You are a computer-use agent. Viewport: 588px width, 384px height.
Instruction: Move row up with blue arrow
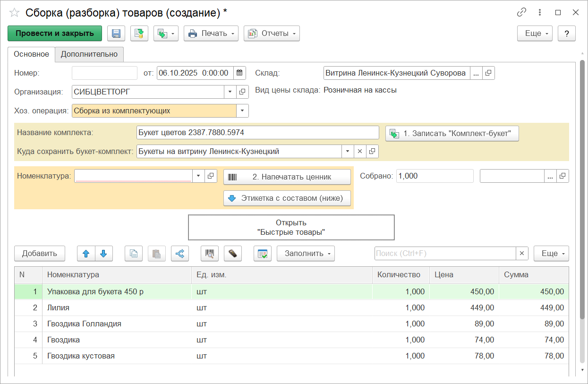point(86,254)
